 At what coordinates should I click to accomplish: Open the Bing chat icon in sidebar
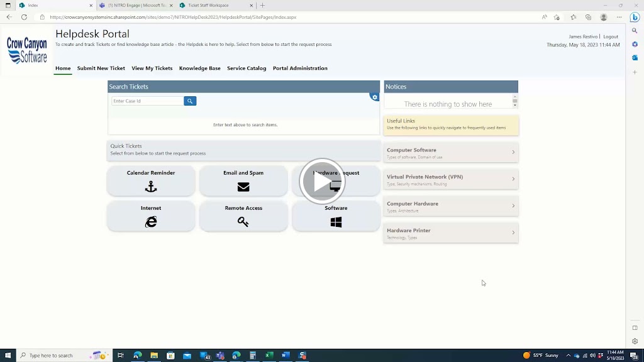coord(635,17)
